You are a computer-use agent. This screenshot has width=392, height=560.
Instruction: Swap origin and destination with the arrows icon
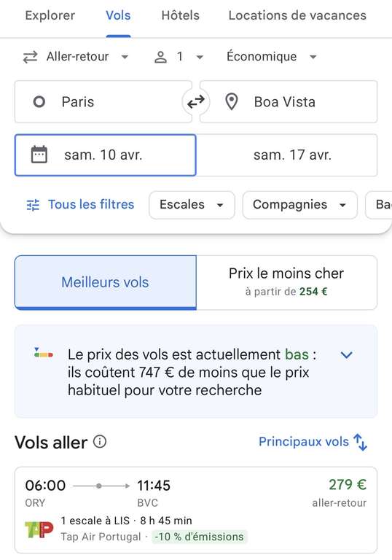point(196,102)
